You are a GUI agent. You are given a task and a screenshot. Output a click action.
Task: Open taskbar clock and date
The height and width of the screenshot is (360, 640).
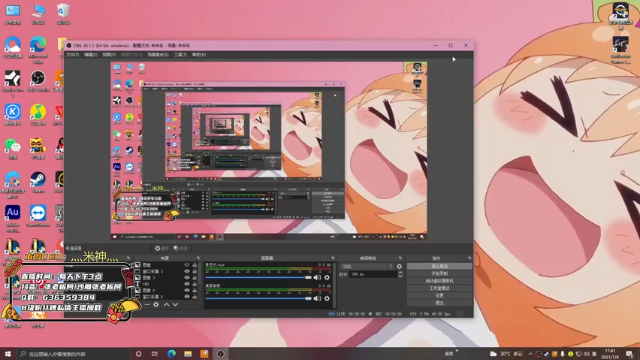coord(610,353)
